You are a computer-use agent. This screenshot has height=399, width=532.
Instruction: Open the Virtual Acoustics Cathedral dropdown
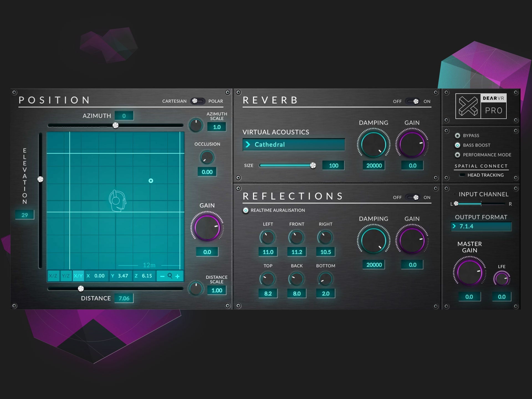click(x=294, y=145)
